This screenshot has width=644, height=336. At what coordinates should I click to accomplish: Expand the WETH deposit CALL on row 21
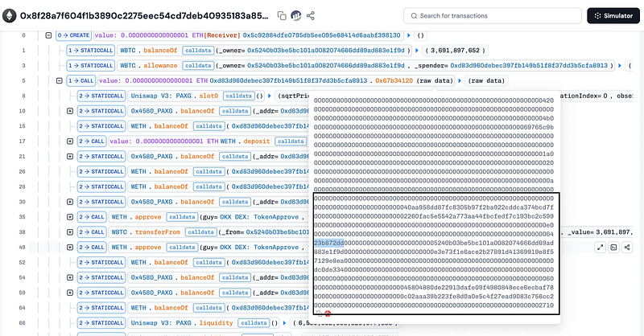[x=71, y=141]
